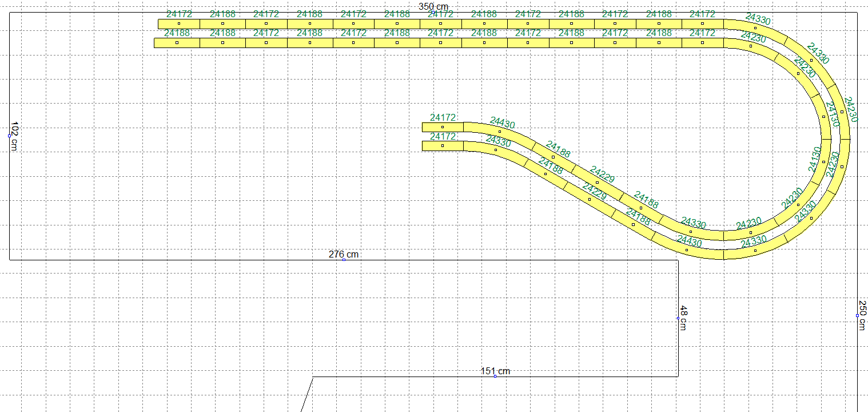Select 24188 straight between 24430 curve and upper 24229
The height and width of the screenshot is (412, 868).
click(x=553, y=157)
